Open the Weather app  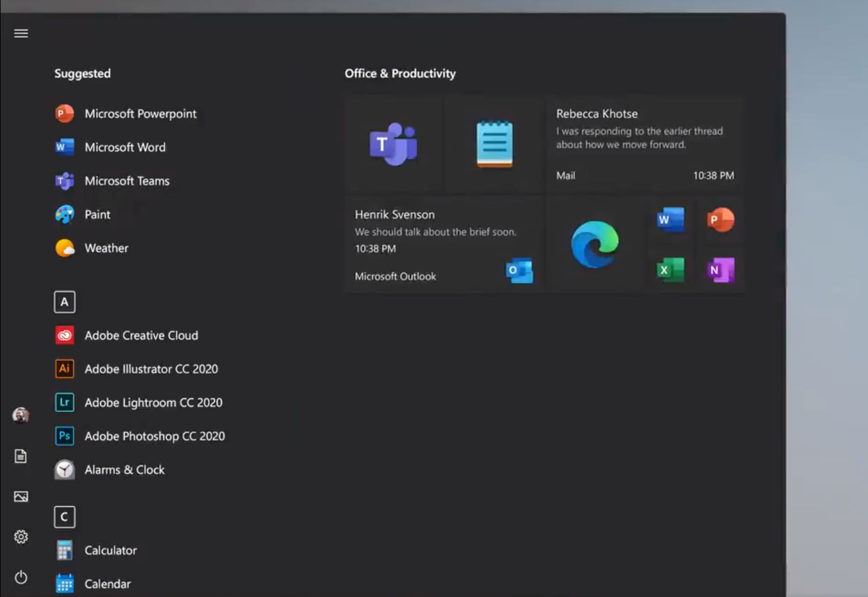91,248
